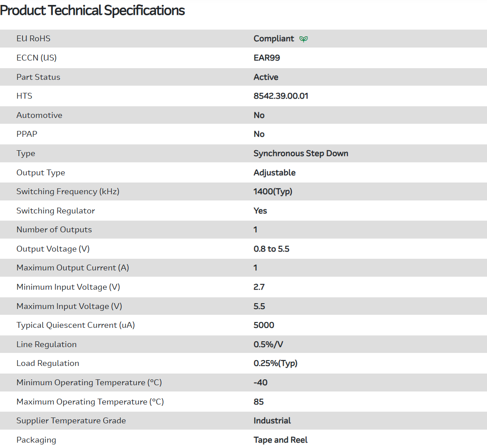Select the Switching Regulator label
The image size is (487, 448).
click(56, 211)
